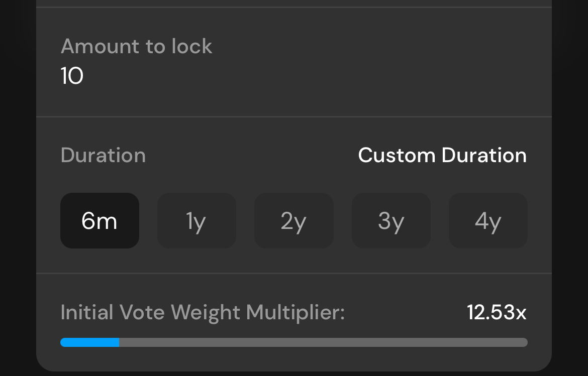Click the Amount to lock label
Image resolution: width=588 pixels, height=376 pixels.
point(136,47)
